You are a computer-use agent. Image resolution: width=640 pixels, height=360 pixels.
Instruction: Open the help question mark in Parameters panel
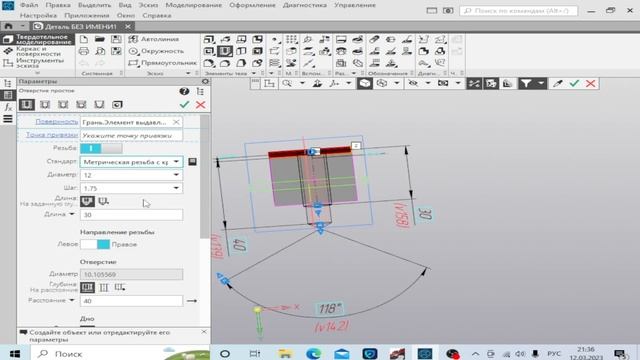pyautogui.click(x=184, y=91)
